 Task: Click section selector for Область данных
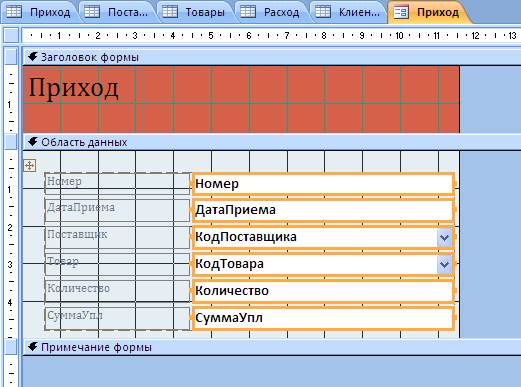click(x=11, y=142)
